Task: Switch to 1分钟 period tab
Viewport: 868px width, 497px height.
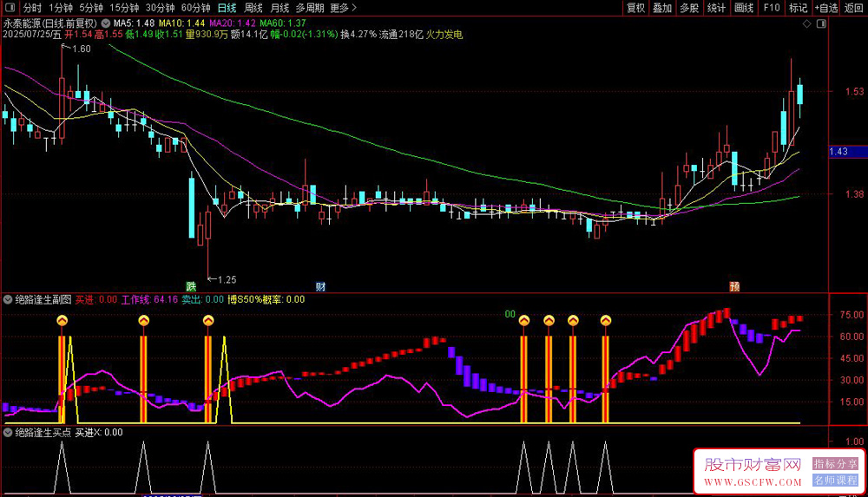Action: (x=61, y=8)
